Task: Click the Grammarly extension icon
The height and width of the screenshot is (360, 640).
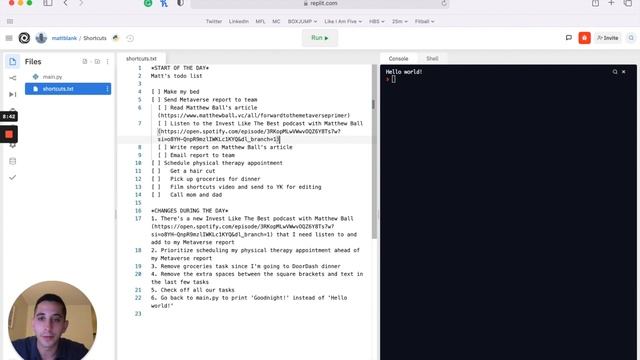Action: tap(148, 3)
